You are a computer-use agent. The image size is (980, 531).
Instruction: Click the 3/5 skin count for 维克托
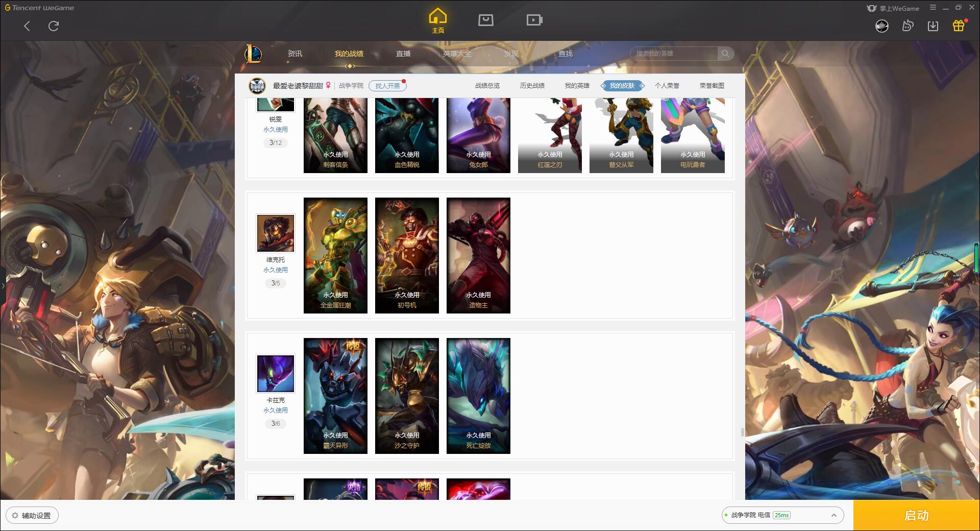pyautogui.click(x=276, y=283)
